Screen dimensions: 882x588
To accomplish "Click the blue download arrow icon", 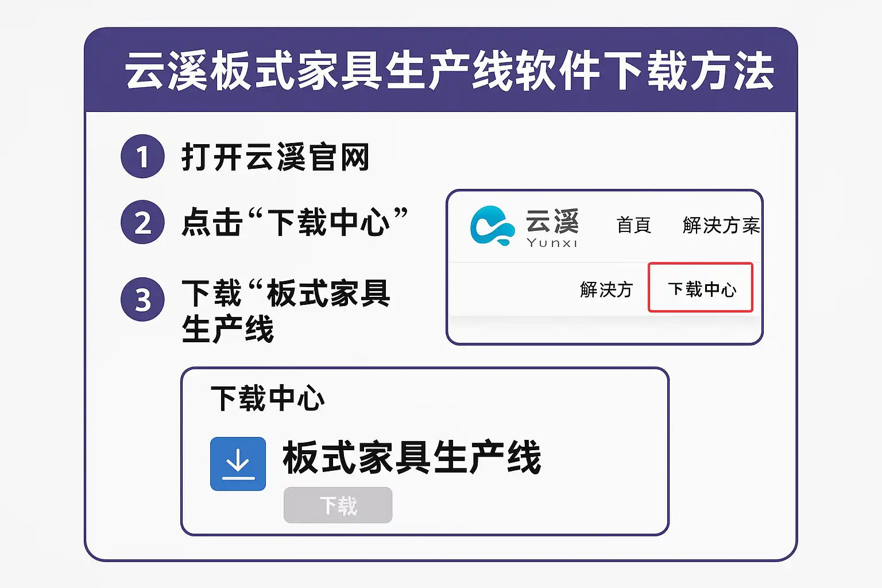I will pyautogui.click(x=238, y=464).
